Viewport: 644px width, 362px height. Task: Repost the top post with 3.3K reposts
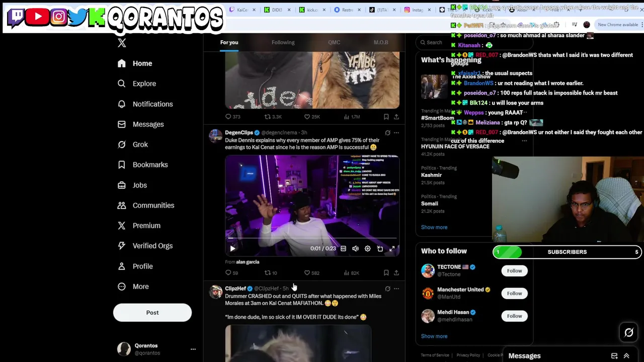(x=268, y=117)
